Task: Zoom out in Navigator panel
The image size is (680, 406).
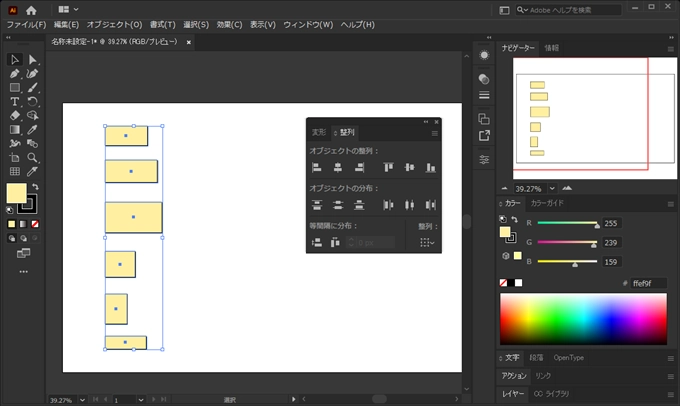Action: [504, 188]
